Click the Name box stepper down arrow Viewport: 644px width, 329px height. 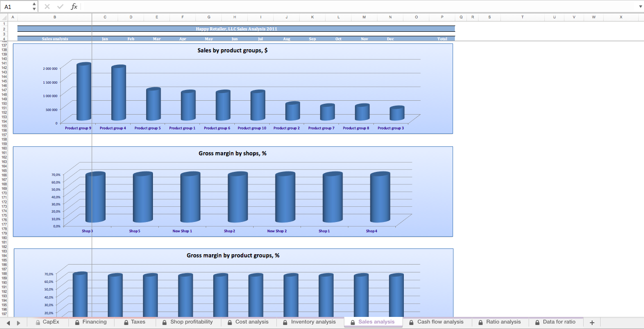(x=34, y=9)
